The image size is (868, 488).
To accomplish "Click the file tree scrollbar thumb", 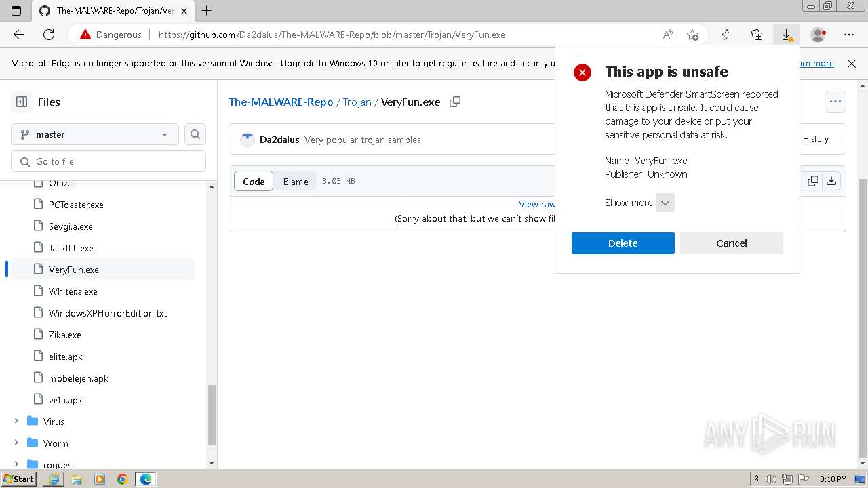I will point(212,415).
